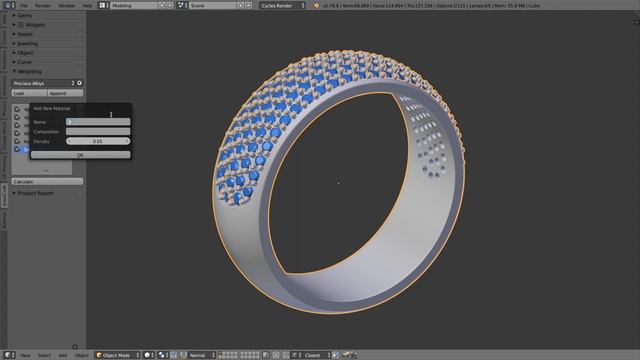640x360 pixels.
Task: Click the Modeling screen name field
Action: [133, 5]
